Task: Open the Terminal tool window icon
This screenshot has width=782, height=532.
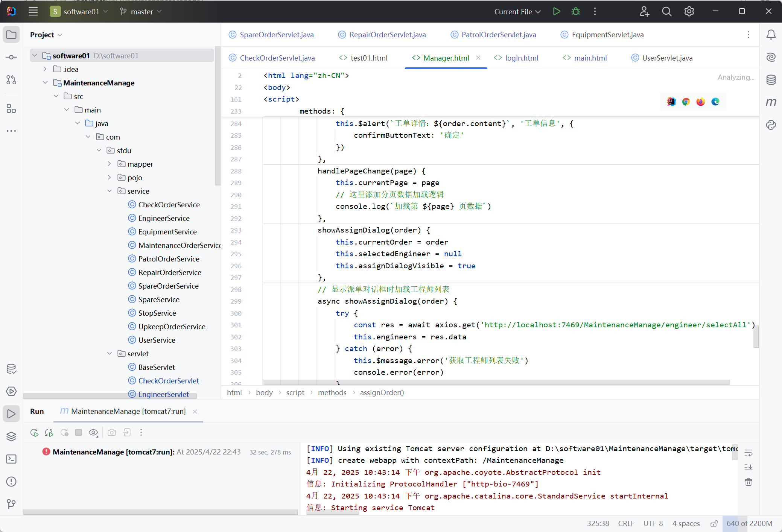Action: [x=11, y=459]
